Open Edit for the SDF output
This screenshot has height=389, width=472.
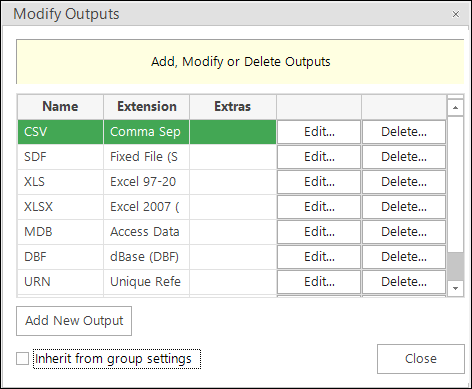(319, 157)
